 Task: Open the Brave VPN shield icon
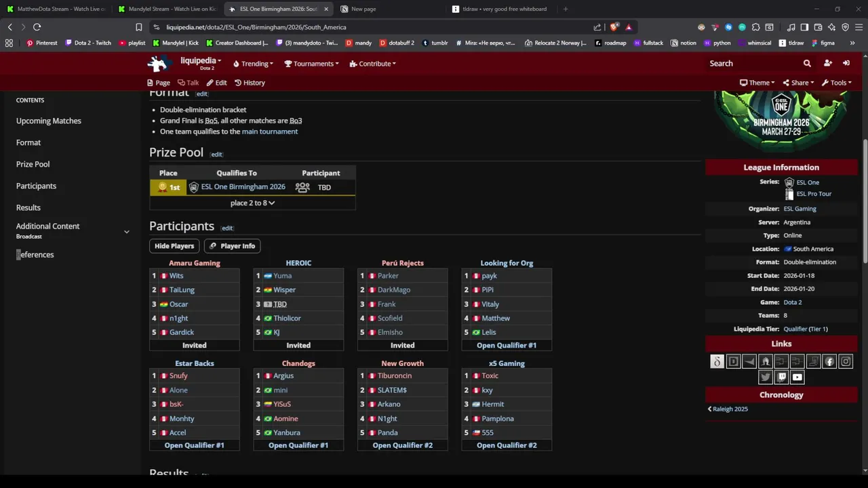click(845, 27)
